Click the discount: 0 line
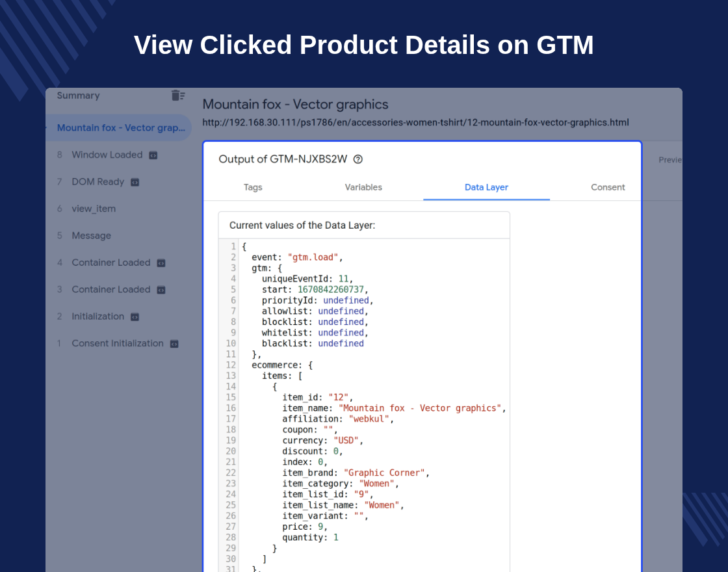Viewport: 728px width, 572px height. click(x=313, y=451)
